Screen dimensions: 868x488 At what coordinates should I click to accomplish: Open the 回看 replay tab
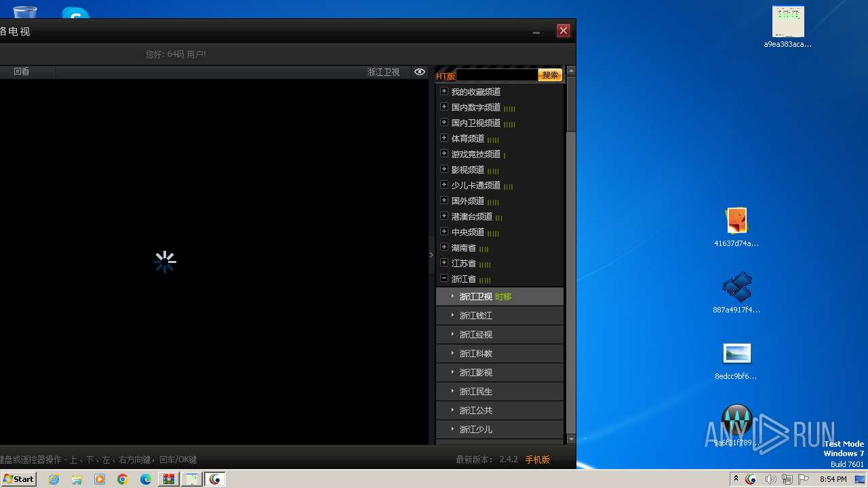22,72
